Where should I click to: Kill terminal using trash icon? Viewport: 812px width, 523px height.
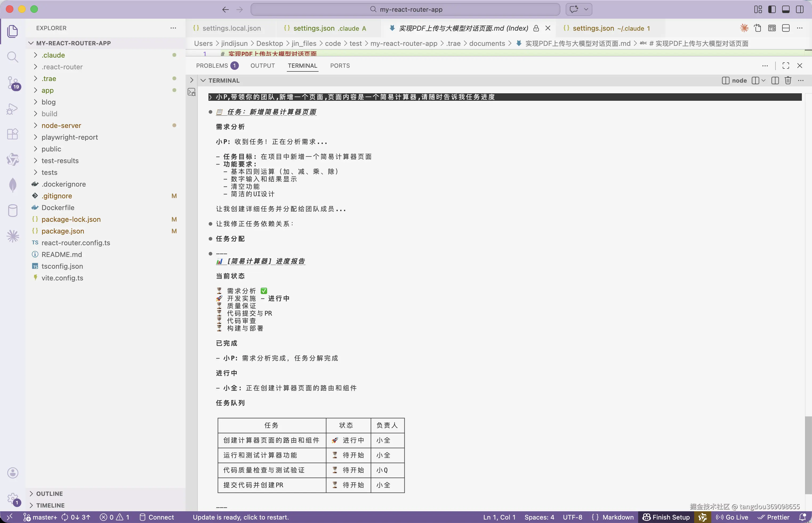point(788,81)
